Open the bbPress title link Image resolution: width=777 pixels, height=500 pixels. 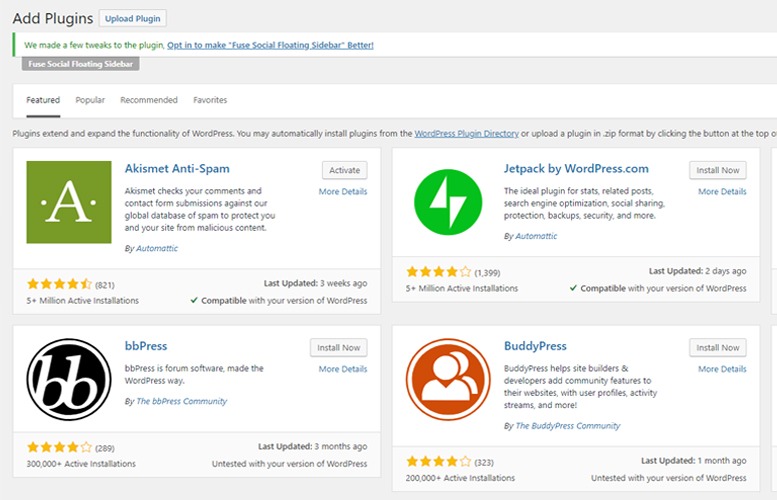click(146, 346)
